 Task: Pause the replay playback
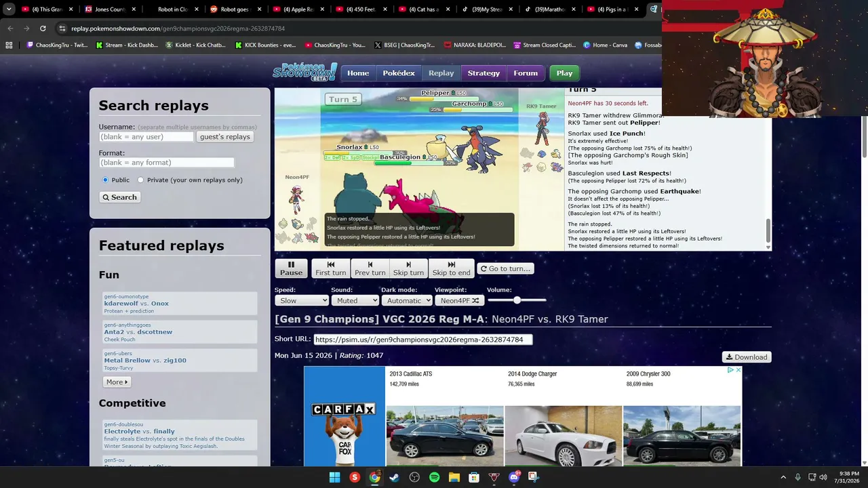point(291,268)
